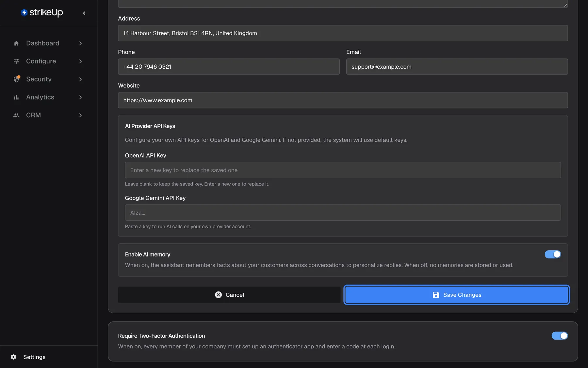This screenshot has width=588, height=368.
Task: Click the Cancel button
Action: click(229, 295)
